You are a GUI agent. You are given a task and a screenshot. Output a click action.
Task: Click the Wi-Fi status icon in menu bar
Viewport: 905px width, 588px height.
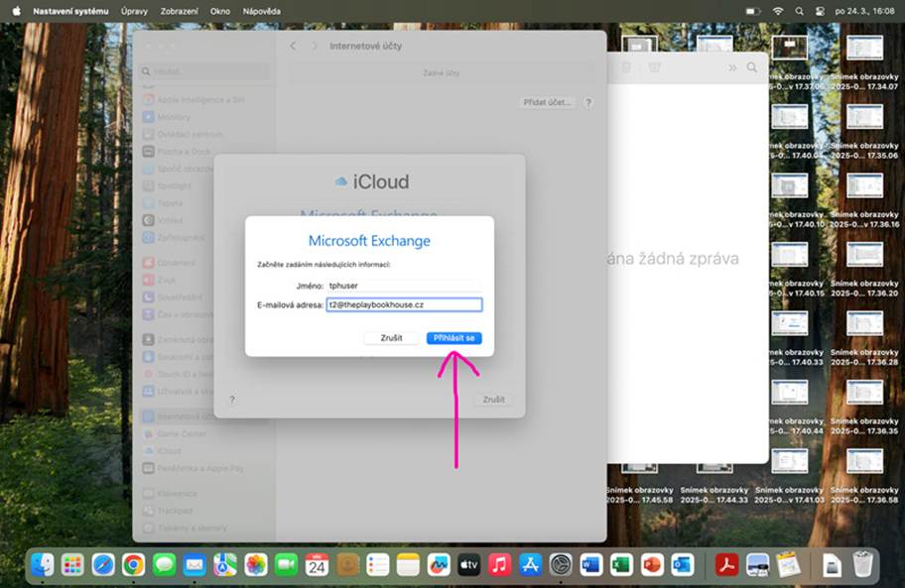click(x=778, y=11)
